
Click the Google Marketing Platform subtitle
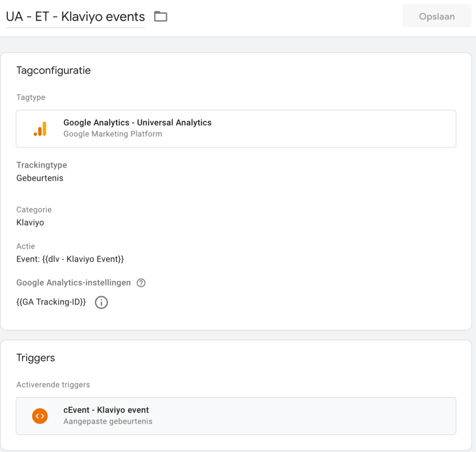112,134
